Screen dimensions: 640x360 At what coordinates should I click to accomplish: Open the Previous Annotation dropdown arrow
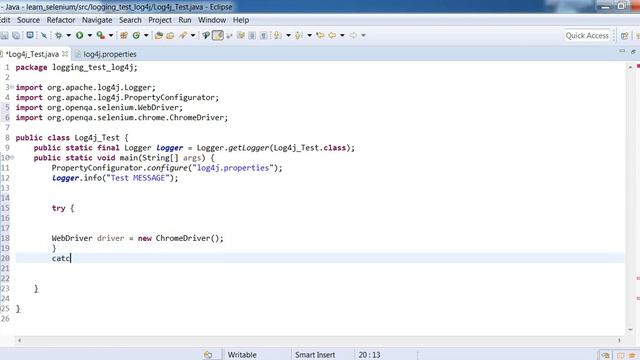310,36
